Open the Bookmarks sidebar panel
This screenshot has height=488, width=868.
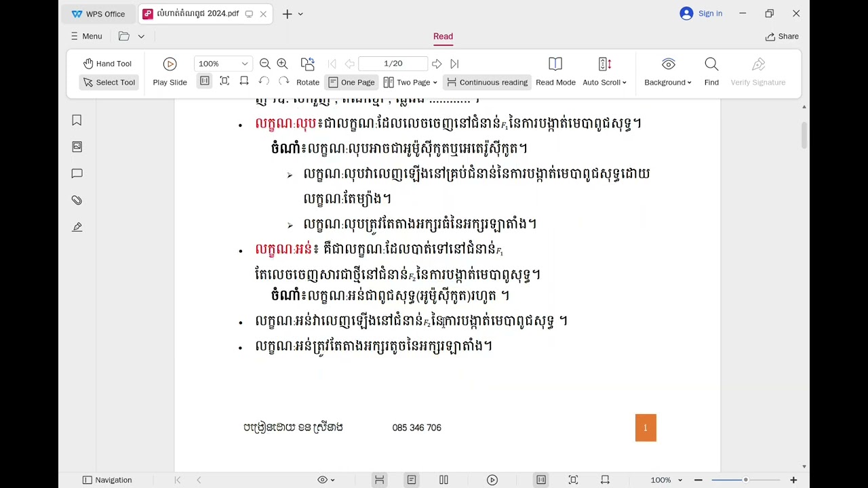tap(77, 120)
